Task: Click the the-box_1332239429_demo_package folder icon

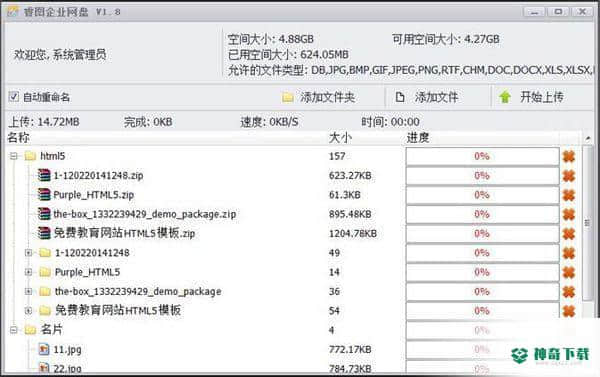Action: [45, 291]
